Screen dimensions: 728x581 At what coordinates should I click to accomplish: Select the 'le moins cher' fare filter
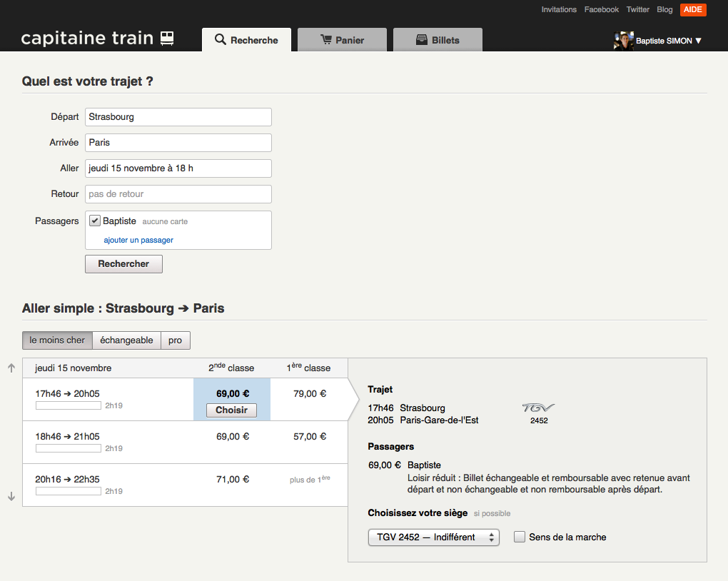point(57,340)
